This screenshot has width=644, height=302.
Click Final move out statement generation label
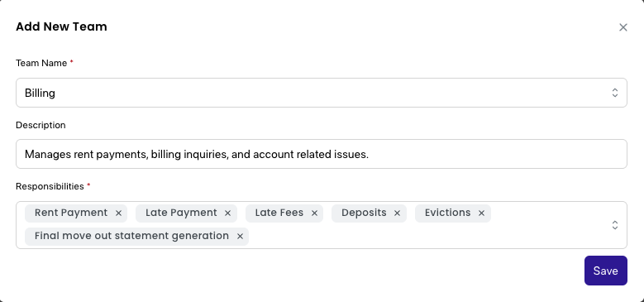pyautogui.click(x=131, y=236)
